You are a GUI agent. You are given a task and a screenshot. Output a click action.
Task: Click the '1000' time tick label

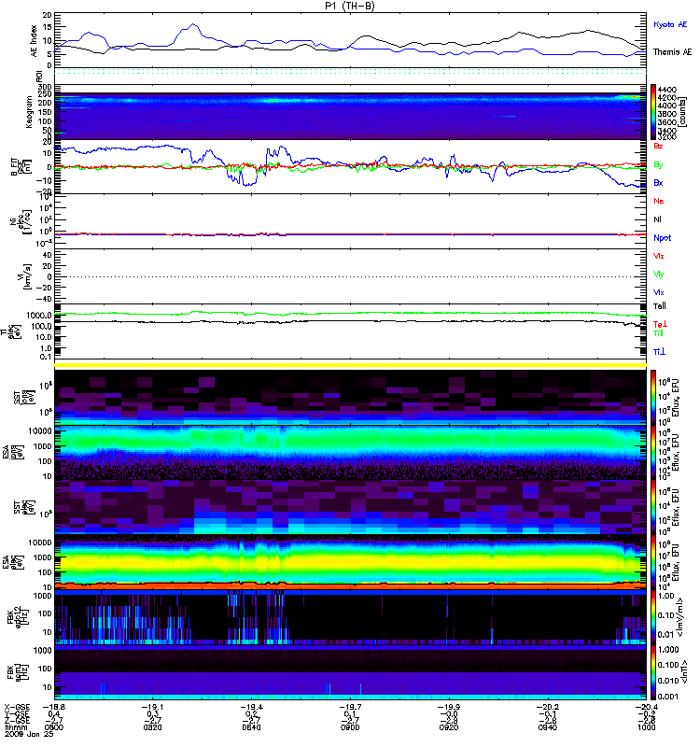(x=646, y=727)
